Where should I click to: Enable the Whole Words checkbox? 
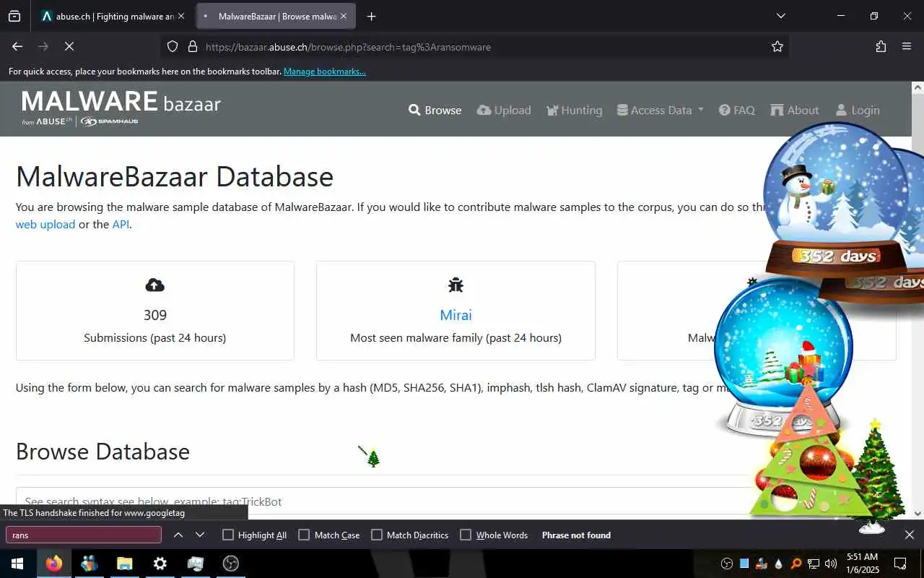pyautogui.click(x=466, y=535)
